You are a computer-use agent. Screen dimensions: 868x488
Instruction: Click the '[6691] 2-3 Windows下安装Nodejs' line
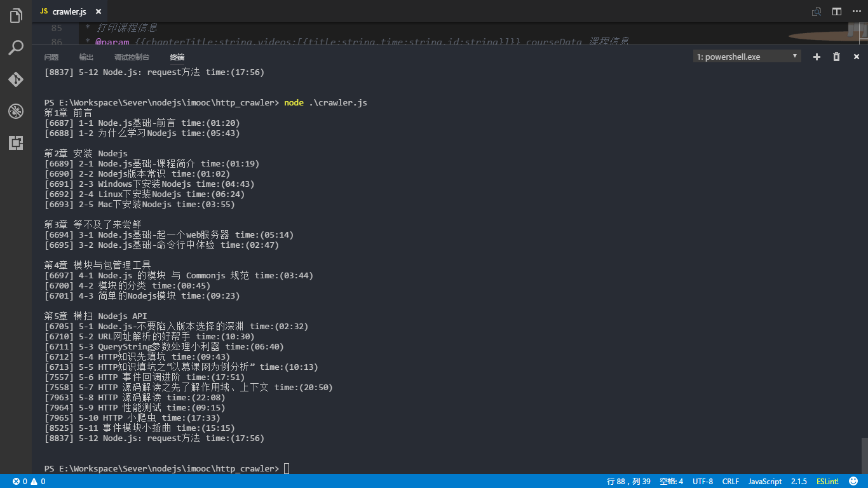(149, 184)
